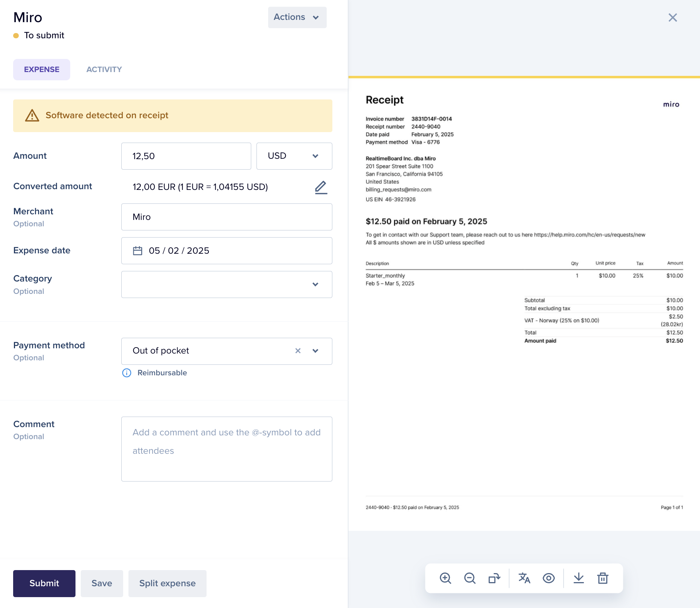This screenshot has width=700, height=608.
Task: Click the miro logo on the receipt
Action: tap(671, 104)
